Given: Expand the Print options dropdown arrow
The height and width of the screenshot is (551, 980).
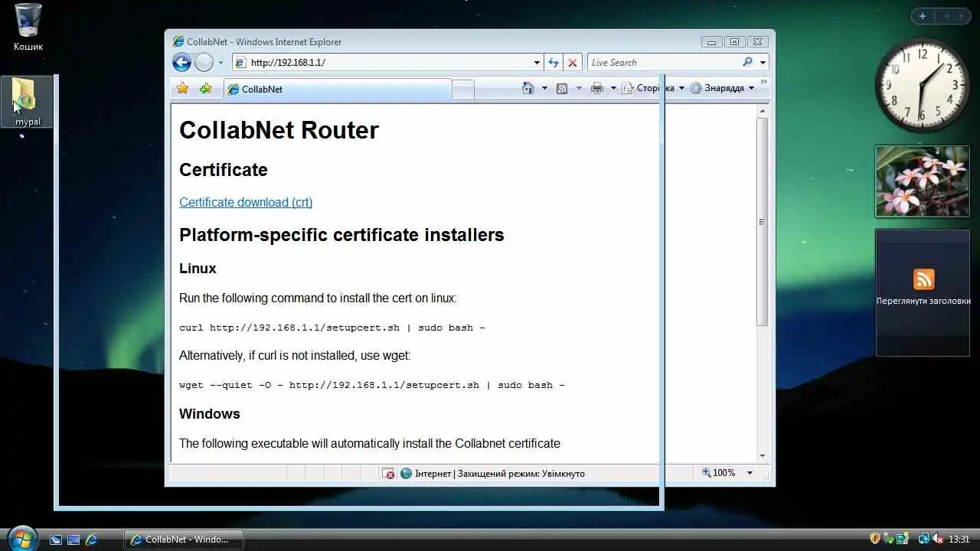Looking at the screenshot, I should click(613, 89).
